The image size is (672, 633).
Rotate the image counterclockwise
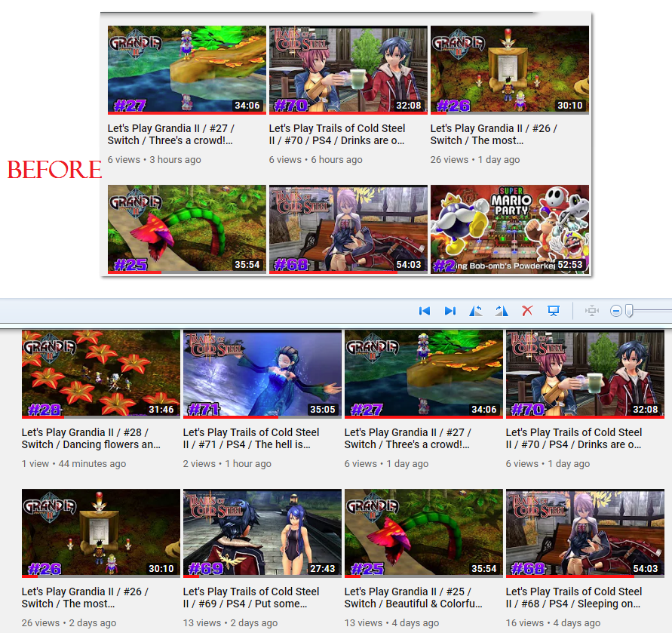click(476, 311)
